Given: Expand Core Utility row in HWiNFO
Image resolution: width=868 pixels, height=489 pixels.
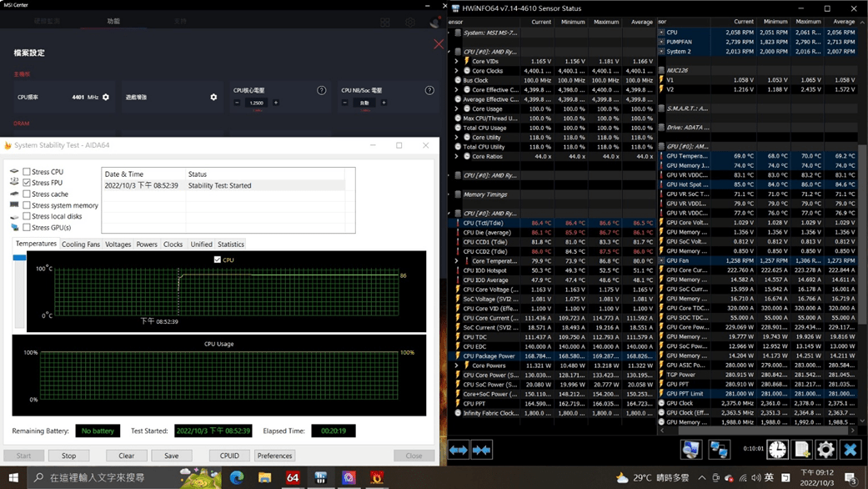Looking at the screenshot, I should 457,138.
